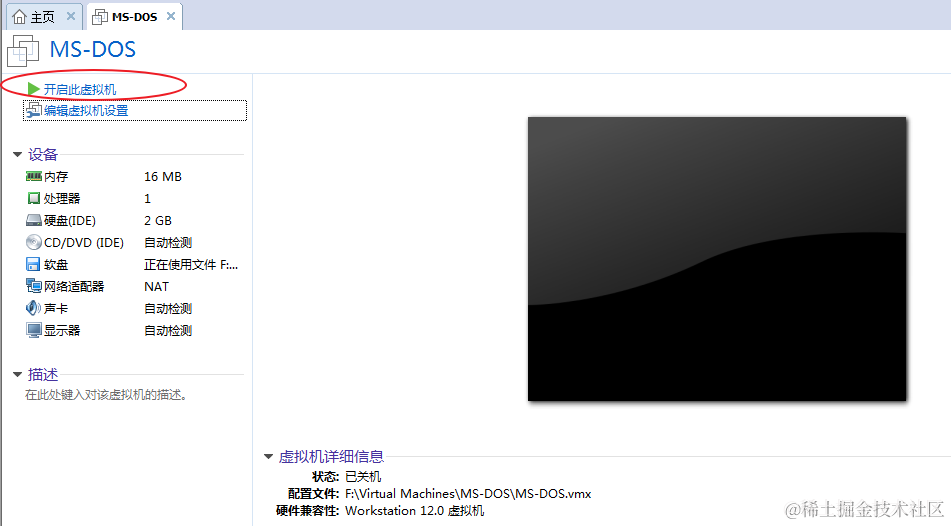This screenshot has height=526, width=951.
Task: Click the CD/DVD 自动检测 value
Action: [x=168, y=243]
